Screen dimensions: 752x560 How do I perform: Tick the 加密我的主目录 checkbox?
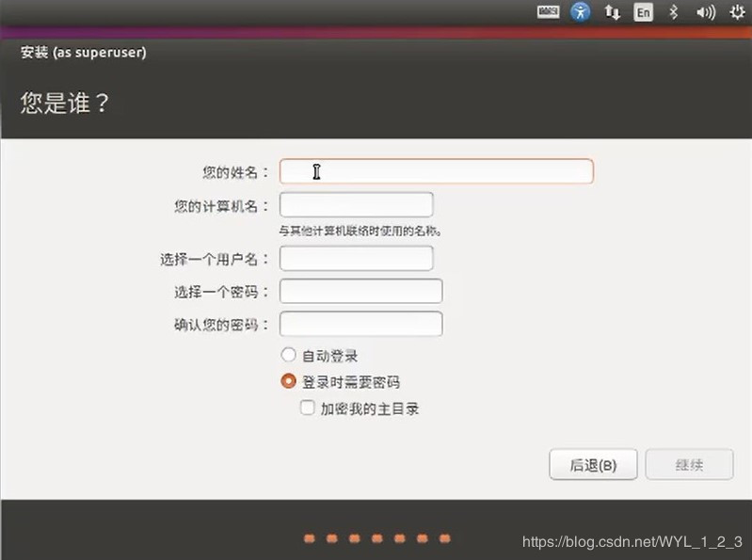click(x=308, y=408)
